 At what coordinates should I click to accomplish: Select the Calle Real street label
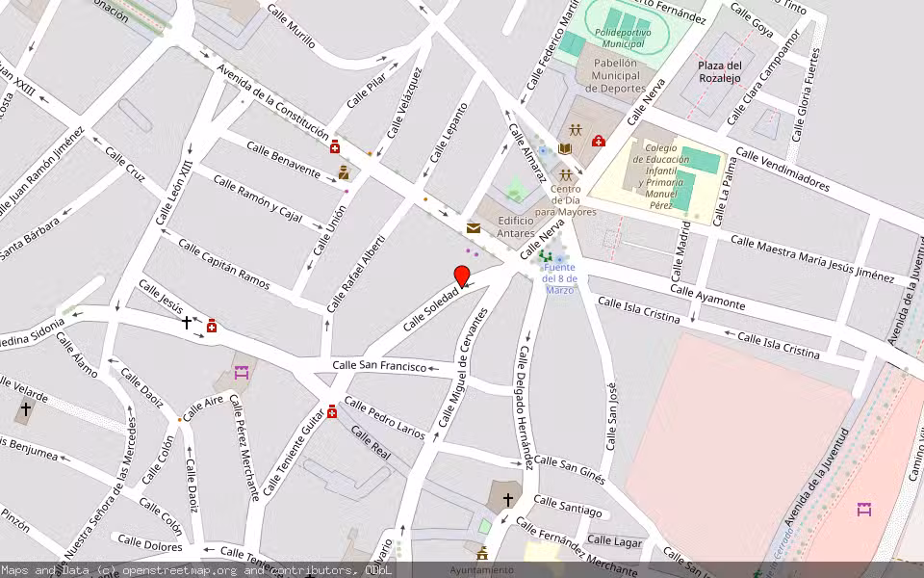pyautogui.click(x=371, y=442)
